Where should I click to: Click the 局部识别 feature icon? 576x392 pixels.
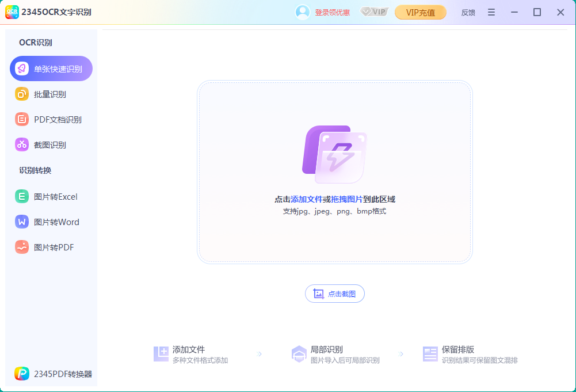(299, 354)
